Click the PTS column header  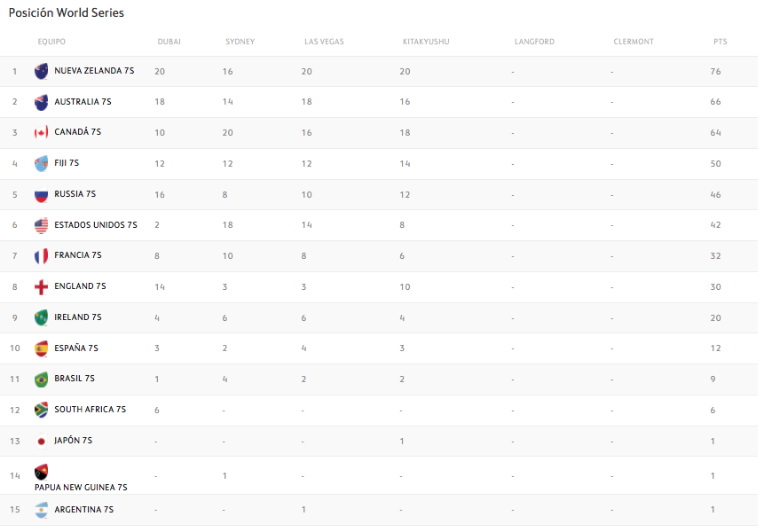720,42
